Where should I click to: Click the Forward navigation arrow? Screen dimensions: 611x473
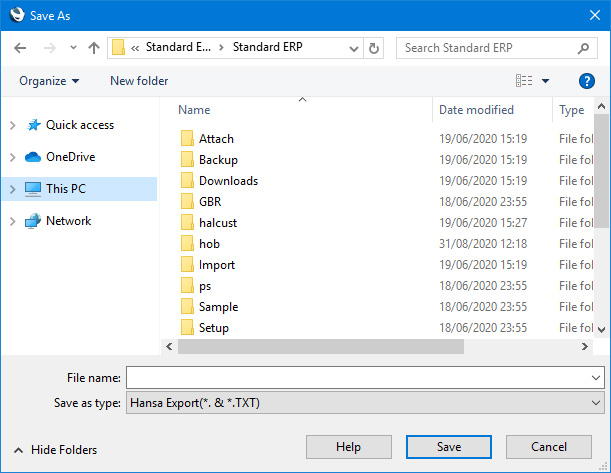(49, 48)
